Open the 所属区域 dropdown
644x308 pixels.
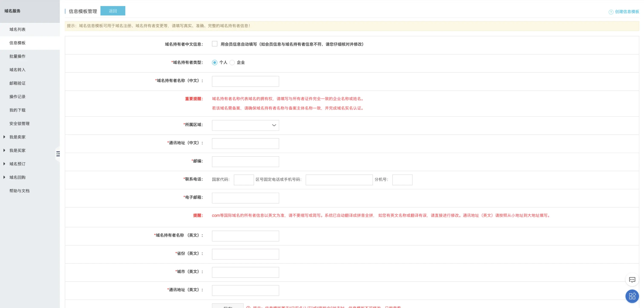(245, 125)
